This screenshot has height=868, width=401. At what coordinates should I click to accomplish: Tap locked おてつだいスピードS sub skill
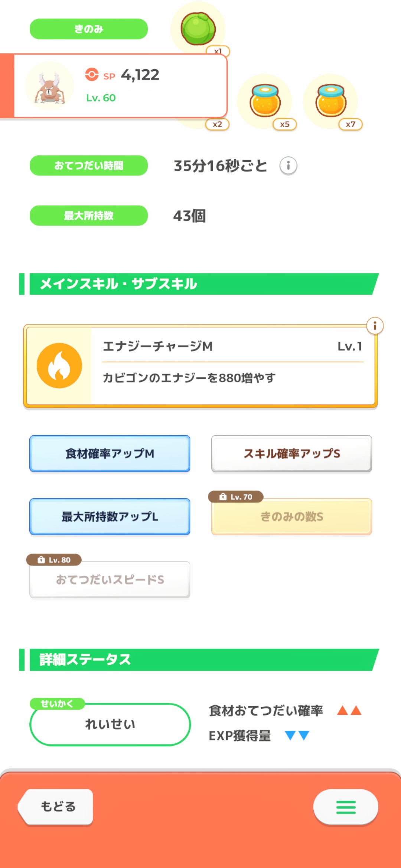[x=110, y=580]
